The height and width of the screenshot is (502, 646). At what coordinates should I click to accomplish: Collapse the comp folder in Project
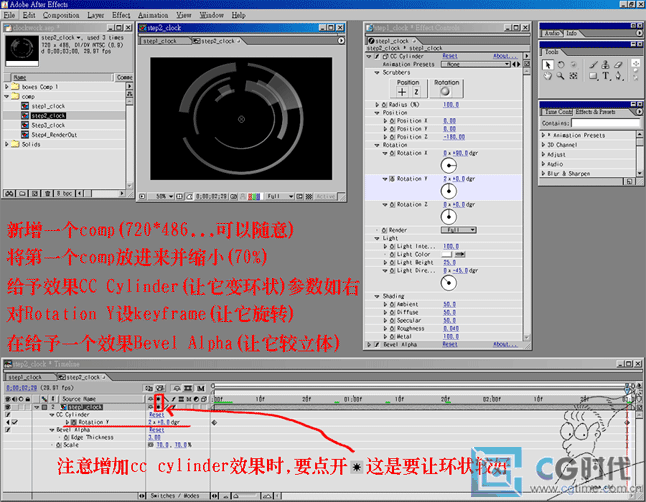tap(7, 96)
